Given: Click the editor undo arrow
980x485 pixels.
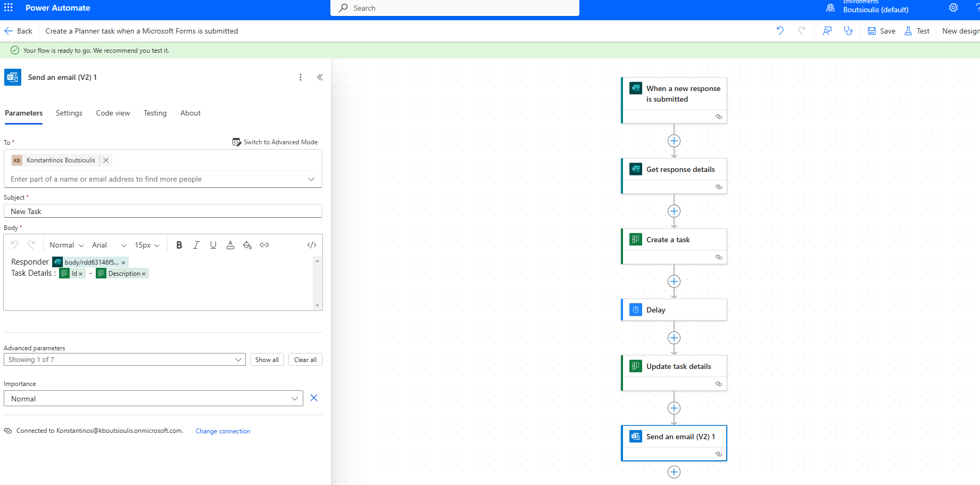Looking at the screenshot, I should click(14, 244).
